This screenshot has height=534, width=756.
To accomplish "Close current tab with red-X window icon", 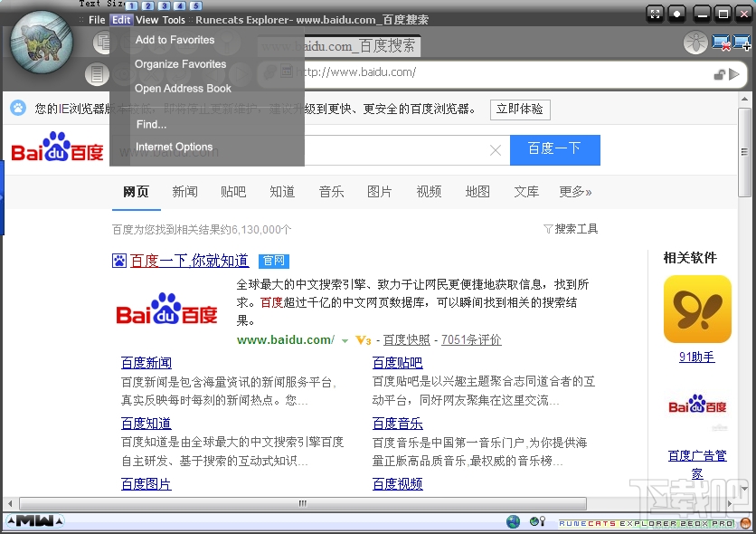I will [721, 43].
